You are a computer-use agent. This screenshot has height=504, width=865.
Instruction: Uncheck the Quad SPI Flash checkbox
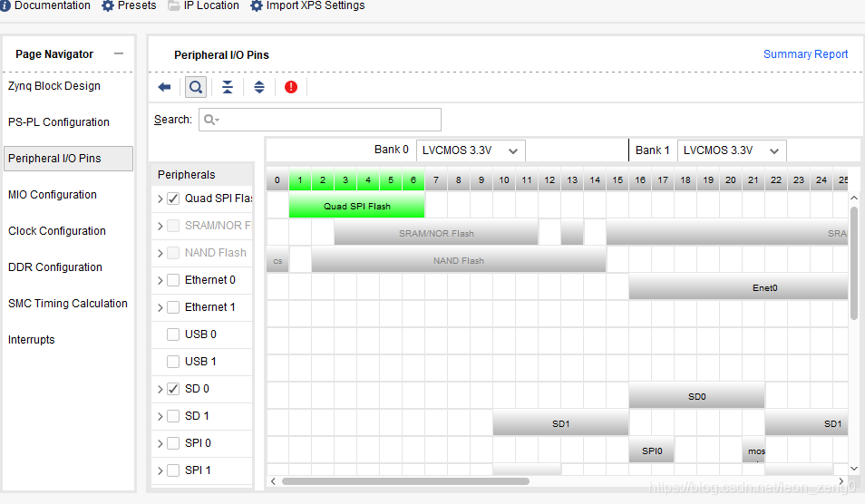click(173, 199)
